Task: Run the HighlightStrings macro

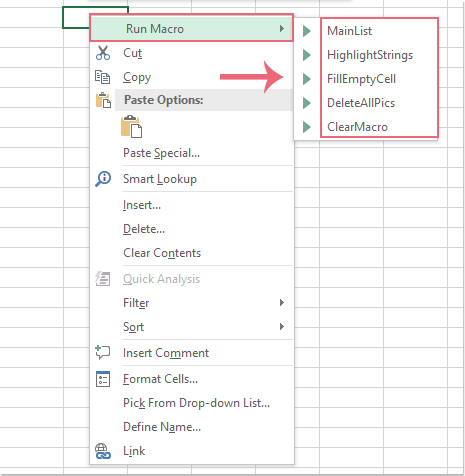Action: click(x=370, y=55)
